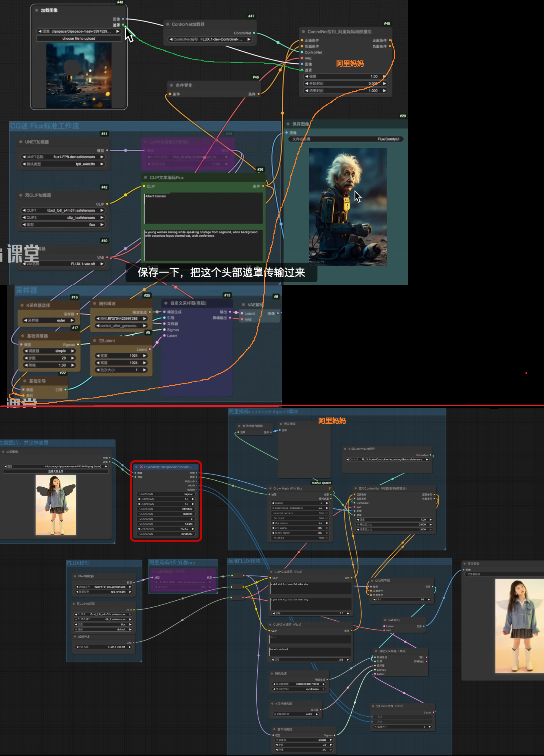Click the title dot of 条件零化 node

click(171, 85)
